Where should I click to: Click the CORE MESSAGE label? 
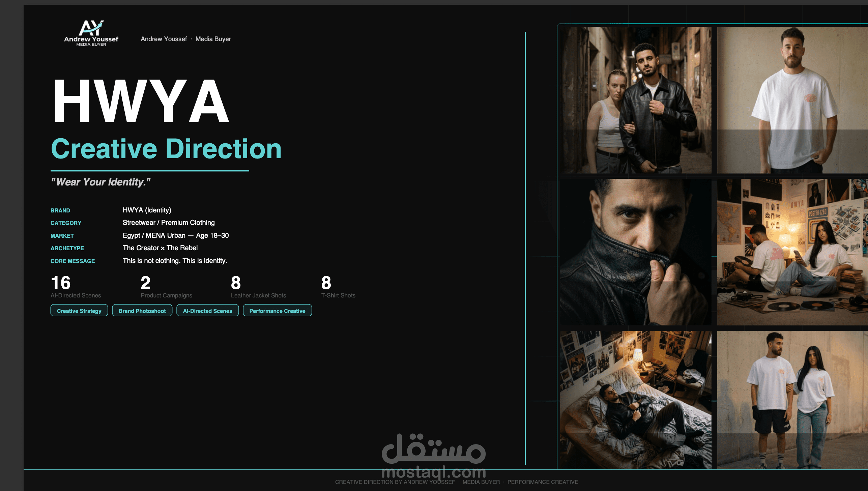pos(73,261)
